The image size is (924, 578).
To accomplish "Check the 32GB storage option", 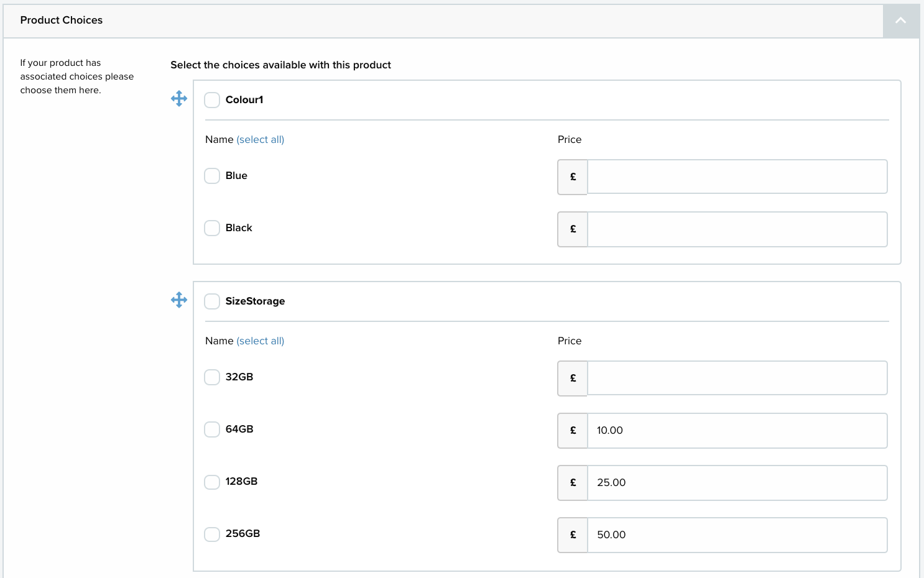I will pyautogui.click(x=212, y=377).
